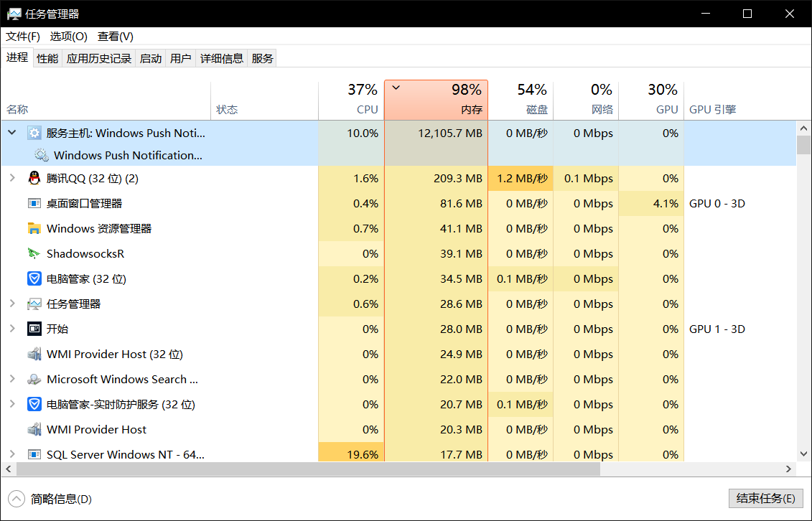Switch to the 用户 tab
This screenshot has height=521, width=812.
(x=180, y=58)
